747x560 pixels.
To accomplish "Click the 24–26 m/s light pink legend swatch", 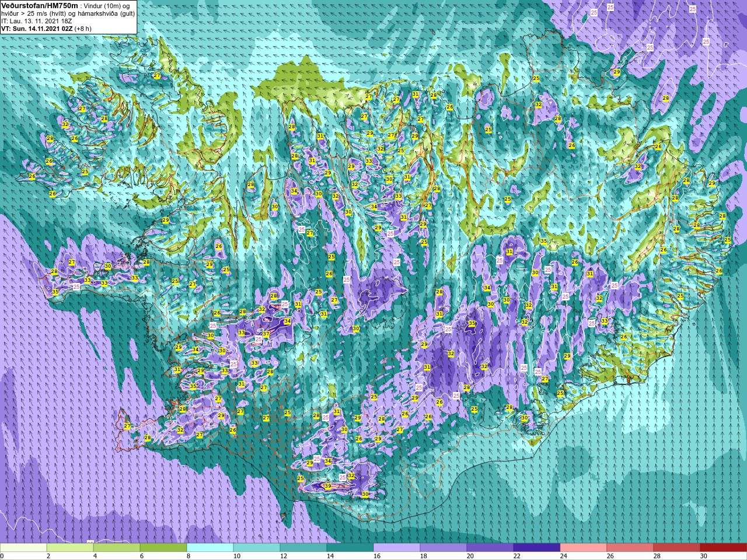I will point(584,548).
